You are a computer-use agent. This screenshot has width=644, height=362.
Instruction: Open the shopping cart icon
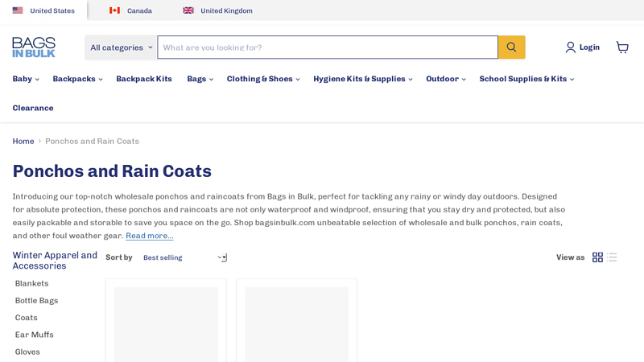click(622, 47)
